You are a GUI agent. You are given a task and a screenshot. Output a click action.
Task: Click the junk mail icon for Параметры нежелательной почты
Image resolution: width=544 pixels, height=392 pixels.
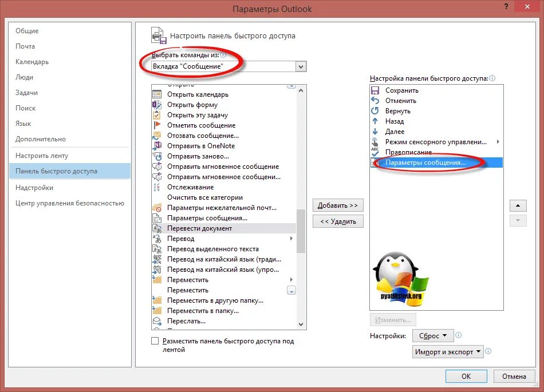click(157, 208)
